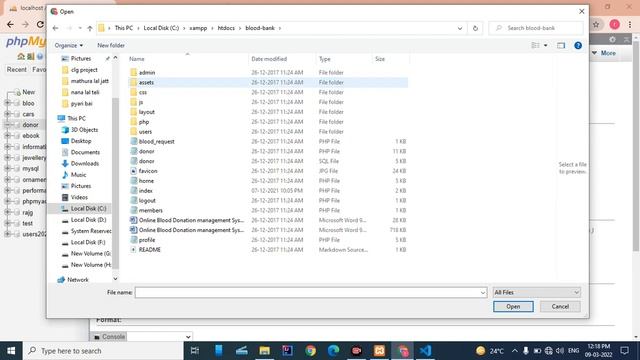
Task: Select Network in navigation pane
Action: point(78,280)
